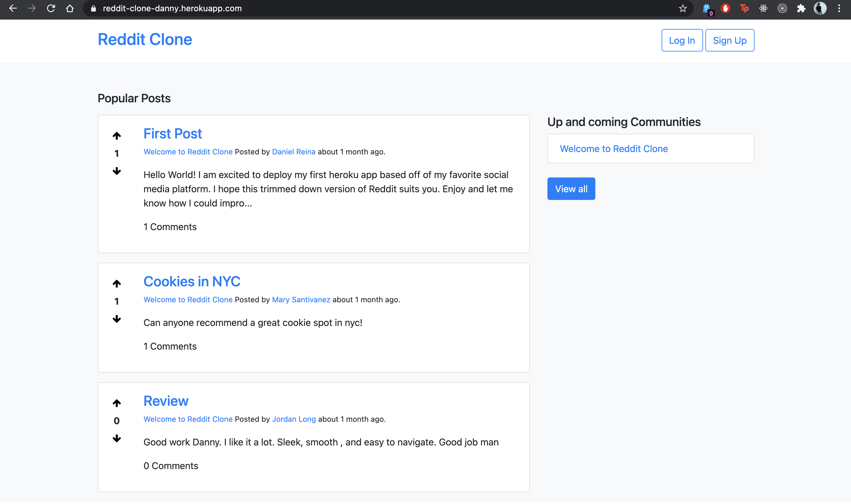The image size is (851, 504).
Task: Go to browser home page
Action: [x=70, y=9]
